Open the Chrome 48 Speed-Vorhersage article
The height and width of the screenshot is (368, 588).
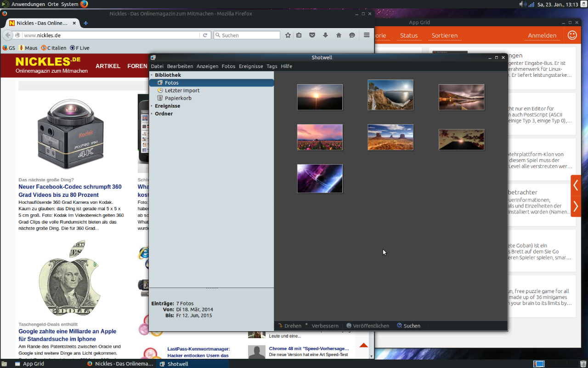(309, 349)
